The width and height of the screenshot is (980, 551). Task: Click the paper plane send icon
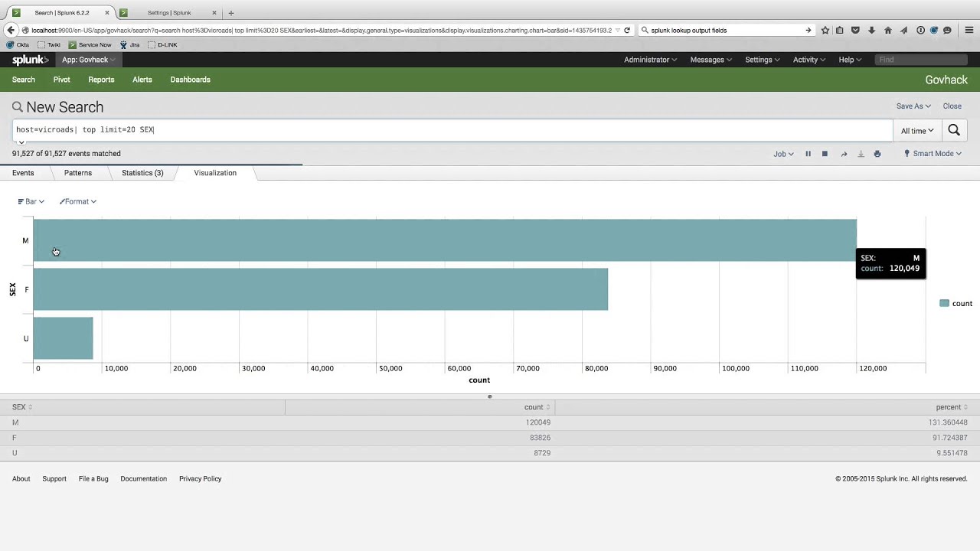point(904,31)
